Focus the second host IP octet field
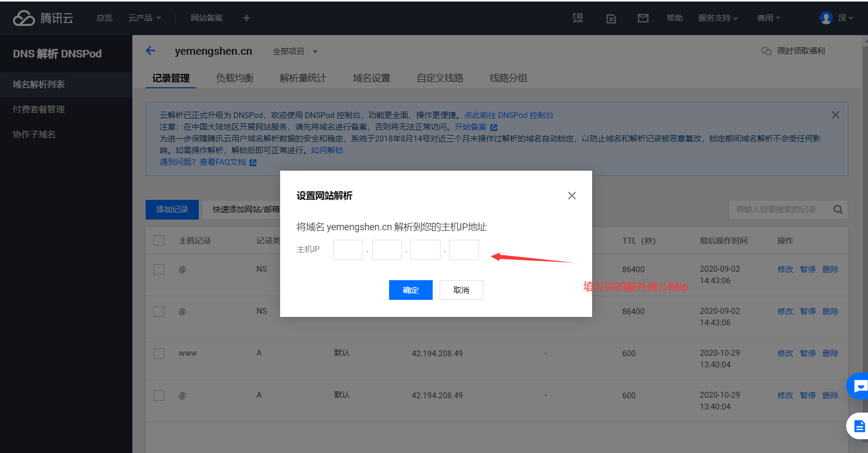Image resolution: width=868 pixels, height=453 pixels. tap(387, 250)
